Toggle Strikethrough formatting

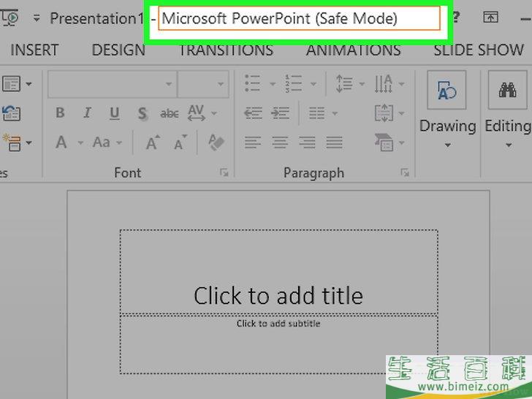[170, 113]
